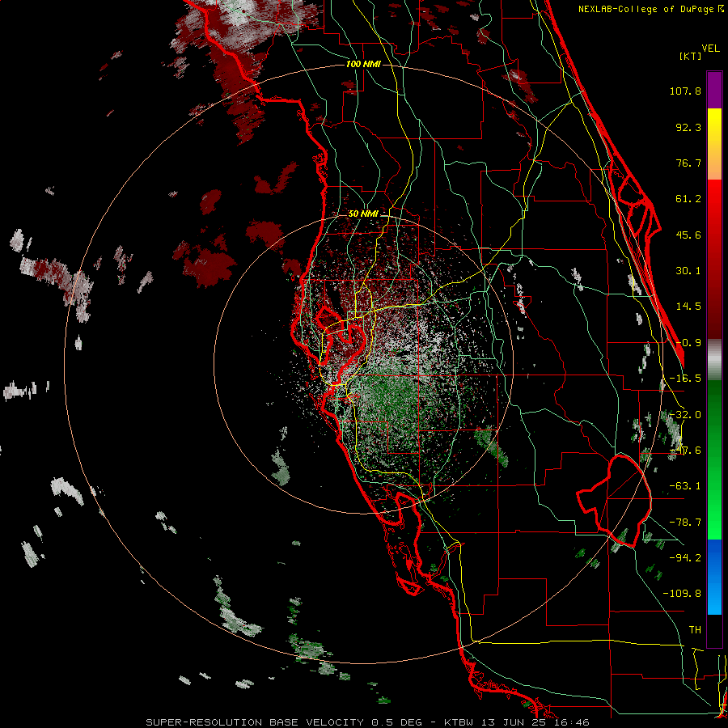Pick the gray near-zero segment of color bar
This screenshot has height=728, width=728.
(x=714, y=360)
